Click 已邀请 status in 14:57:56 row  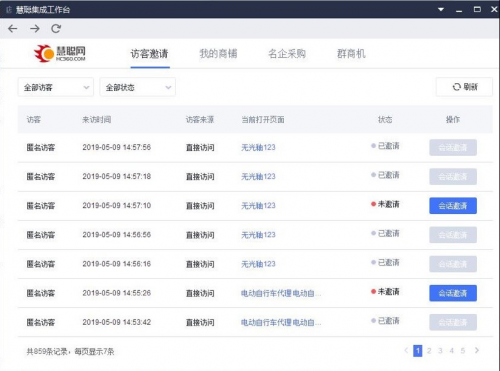[x=385, y=146]
